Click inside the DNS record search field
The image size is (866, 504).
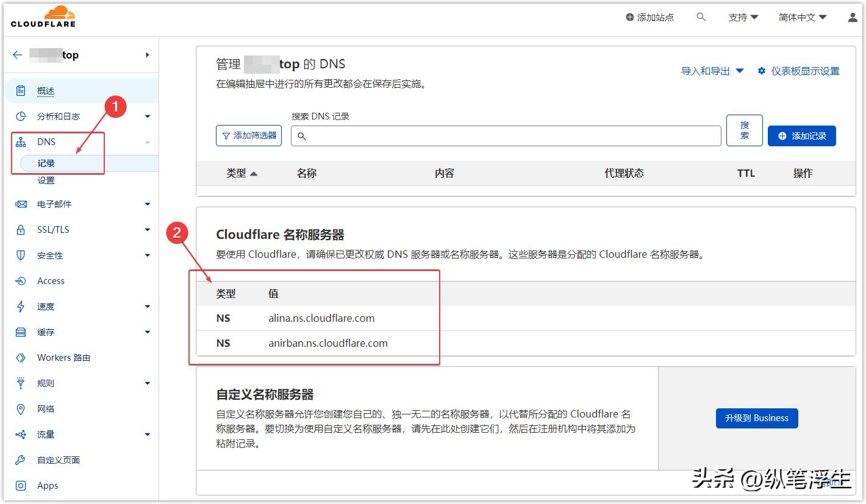pos(506,135)
